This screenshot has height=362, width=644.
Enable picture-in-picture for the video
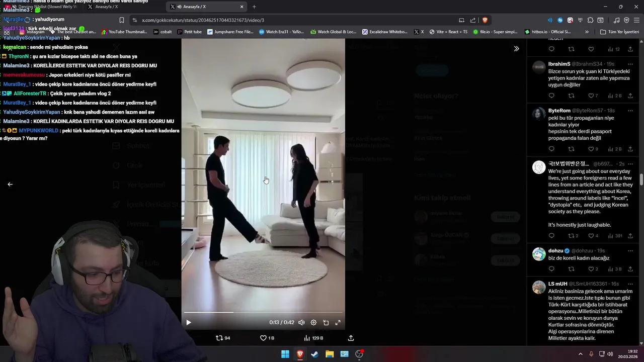tap(326, 323)
